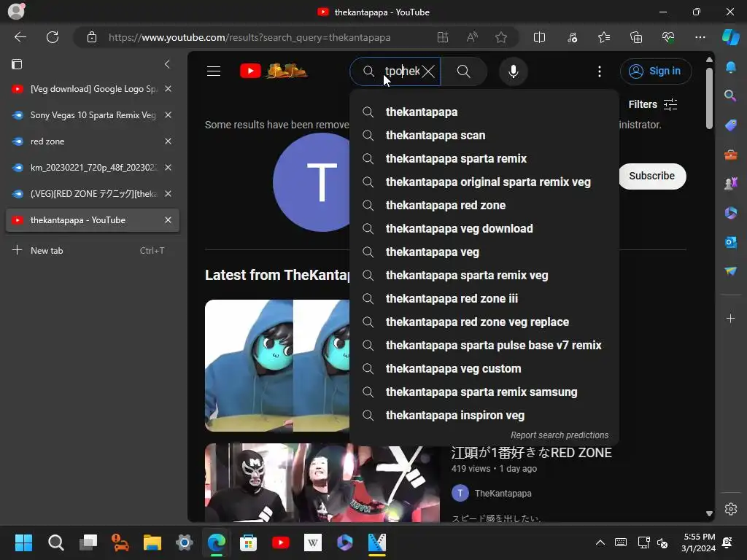
Task: Open tab actions menu icon
Action: click(x=17, y=64)
